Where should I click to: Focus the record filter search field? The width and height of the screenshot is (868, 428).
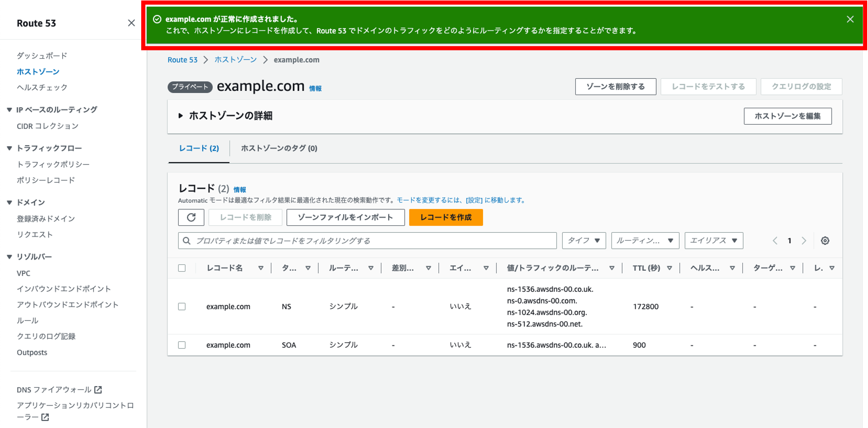367,241
